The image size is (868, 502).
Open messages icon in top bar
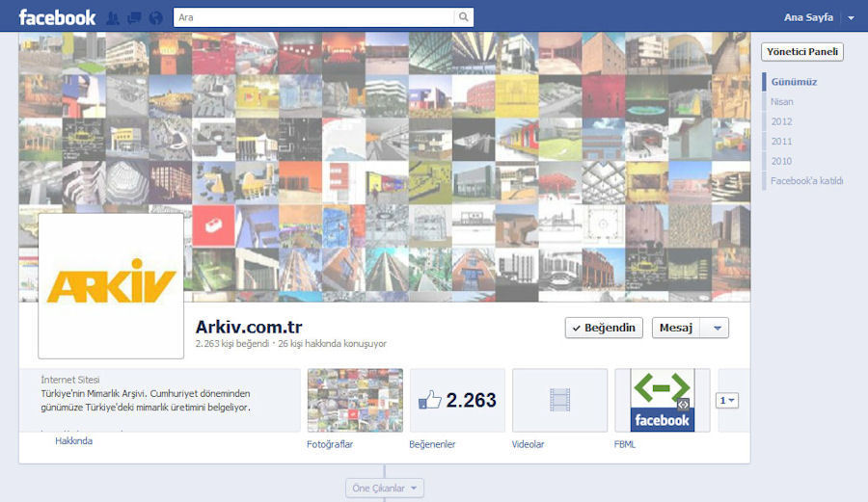[x=134, y=18]
